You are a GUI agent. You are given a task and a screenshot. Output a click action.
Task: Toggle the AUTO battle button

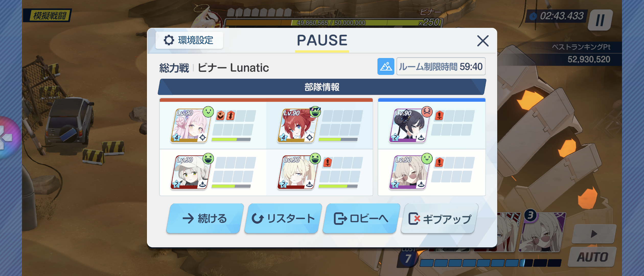[592, 257]
